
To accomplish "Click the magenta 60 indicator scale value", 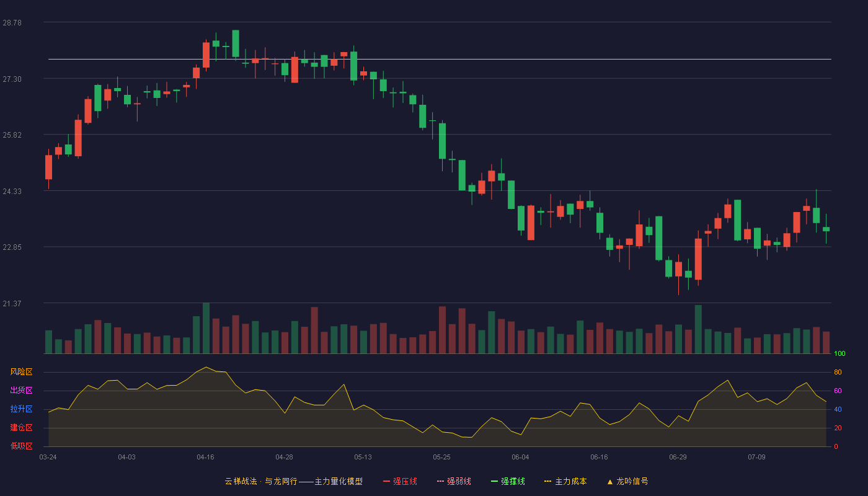I will [x=838, y=391].
